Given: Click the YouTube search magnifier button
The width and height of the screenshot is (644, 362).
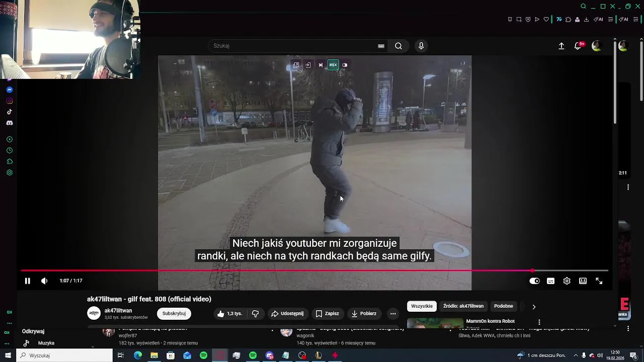Looking at the screenshot, I should tap(398, 46).
